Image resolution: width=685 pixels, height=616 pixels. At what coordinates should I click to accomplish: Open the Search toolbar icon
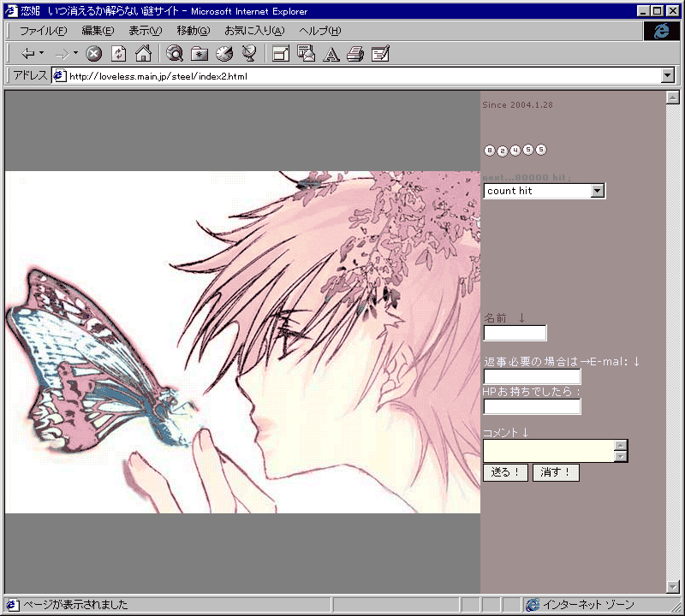(x=175, y=54)
